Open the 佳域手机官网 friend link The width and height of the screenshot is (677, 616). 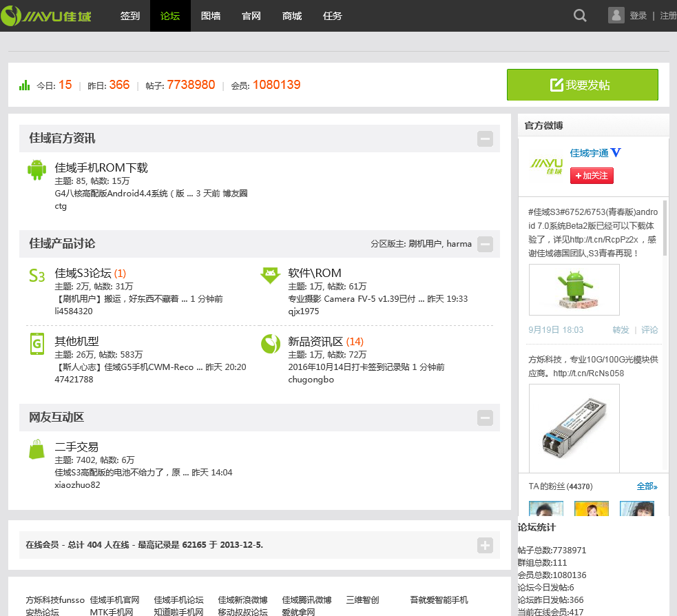[x=114, y=600]
